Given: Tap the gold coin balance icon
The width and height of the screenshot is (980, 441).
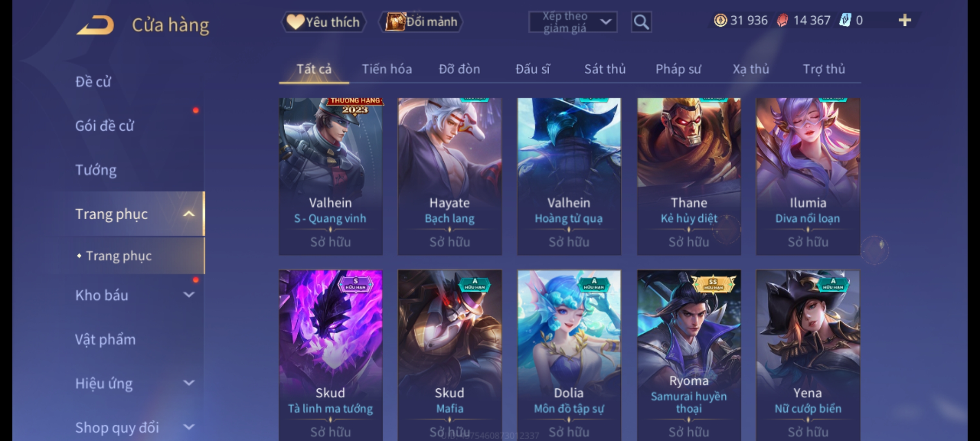Looking at the screenshot, I should (720, 20).
